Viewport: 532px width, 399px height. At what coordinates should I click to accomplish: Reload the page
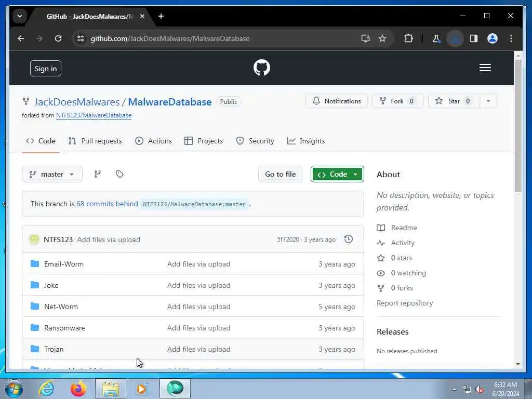pyautogui.click(x=58, y=38)
